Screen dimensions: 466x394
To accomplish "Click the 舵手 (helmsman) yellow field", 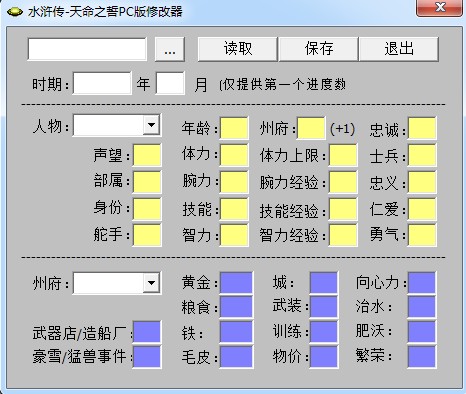I will point(147,235).
